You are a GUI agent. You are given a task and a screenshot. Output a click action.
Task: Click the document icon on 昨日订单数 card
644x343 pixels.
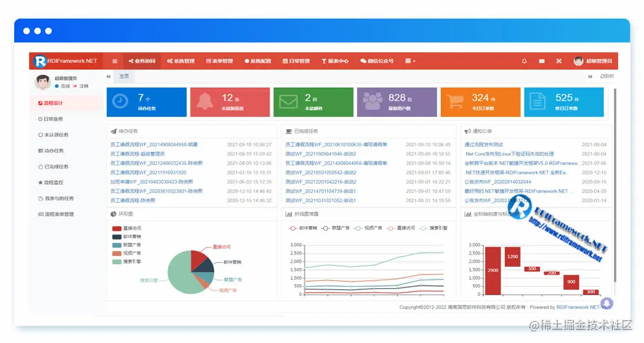[537, 101]
